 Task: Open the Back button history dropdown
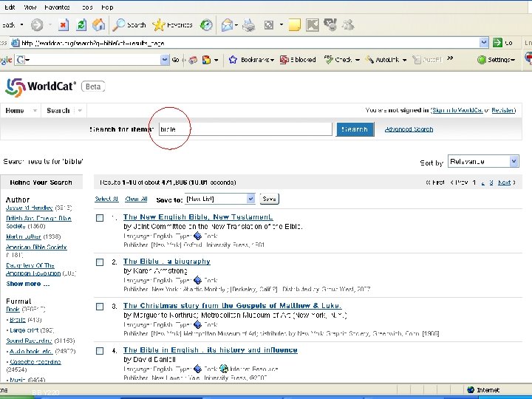point(21,25)
